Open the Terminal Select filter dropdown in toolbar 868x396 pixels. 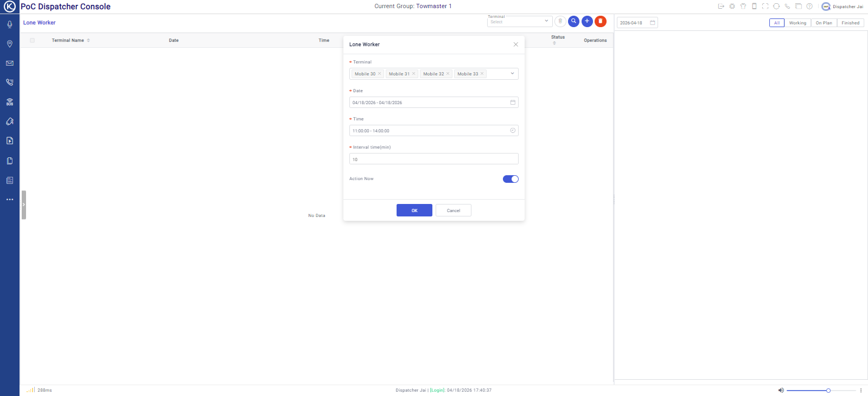(x=520, y=21)
